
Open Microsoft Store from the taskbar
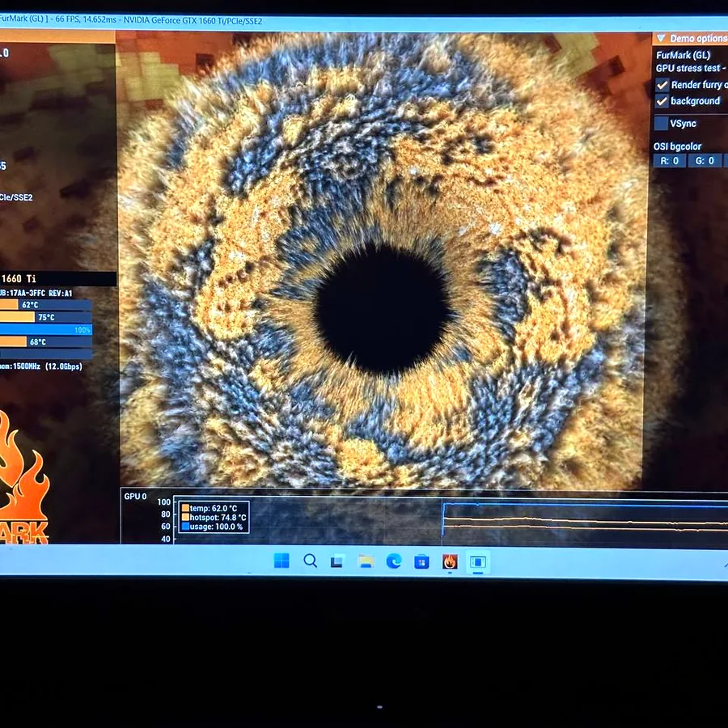421,562
